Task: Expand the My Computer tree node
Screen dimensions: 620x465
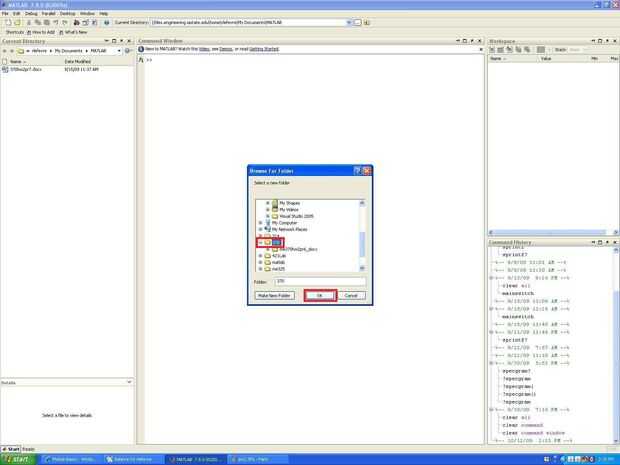Action: point(260,223)
